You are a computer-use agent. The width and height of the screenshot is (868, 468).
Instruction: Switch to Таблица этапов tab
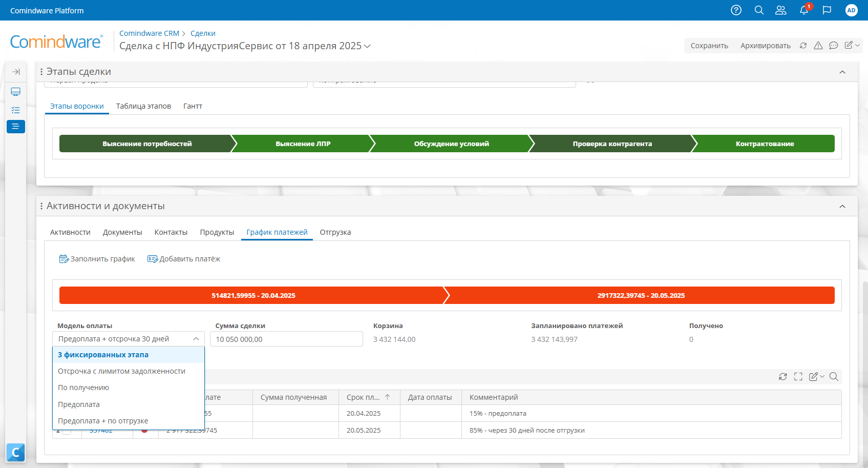coord(143,106)
